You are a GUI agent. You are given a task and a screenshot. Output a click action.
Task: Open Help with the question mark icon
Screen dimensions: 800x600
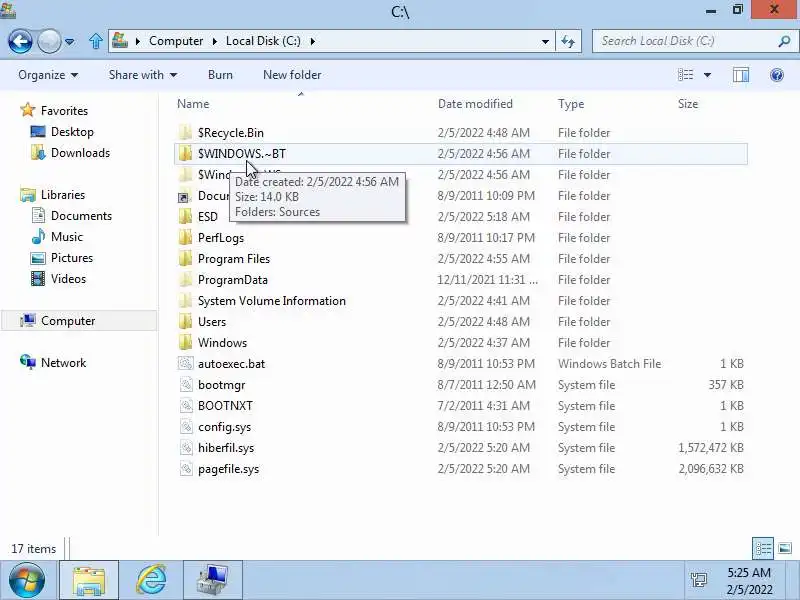[777, 75]
